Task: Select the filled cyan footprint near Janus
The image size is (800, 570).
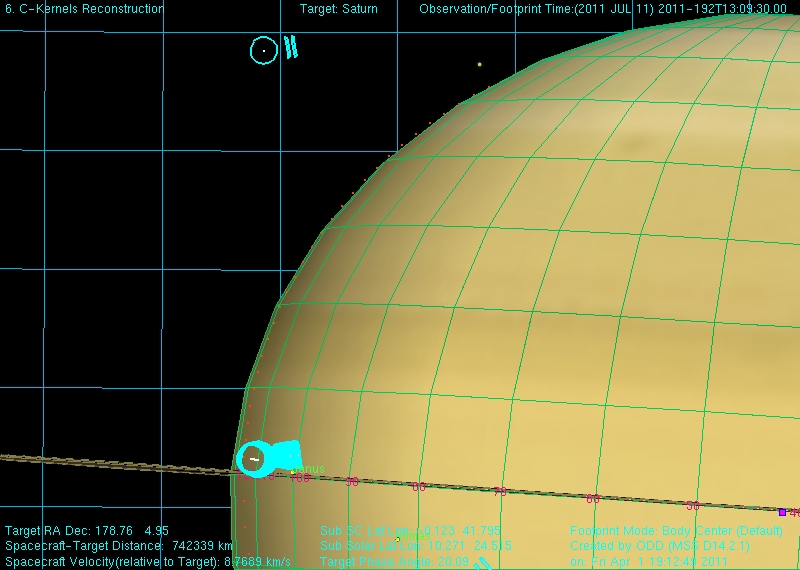Action: 269,458
